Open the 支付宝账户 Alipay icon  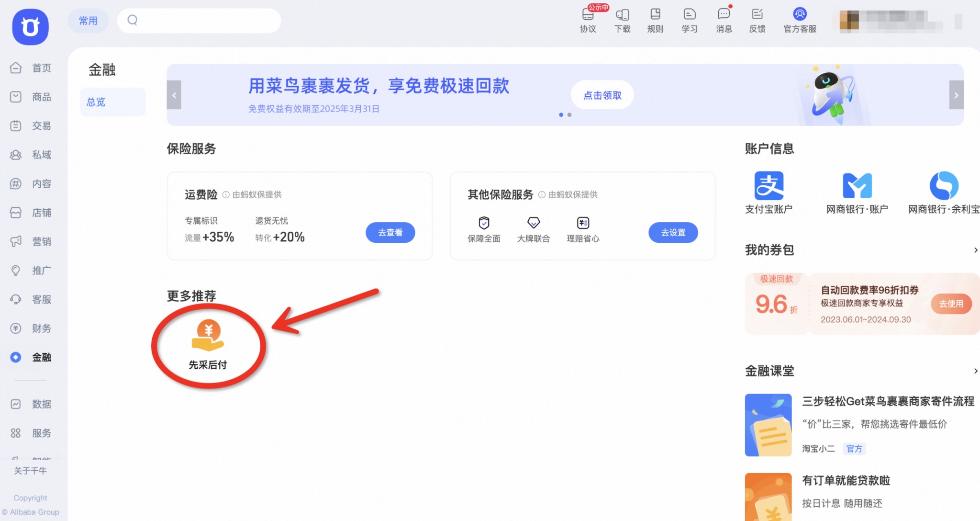coord(769,185)
